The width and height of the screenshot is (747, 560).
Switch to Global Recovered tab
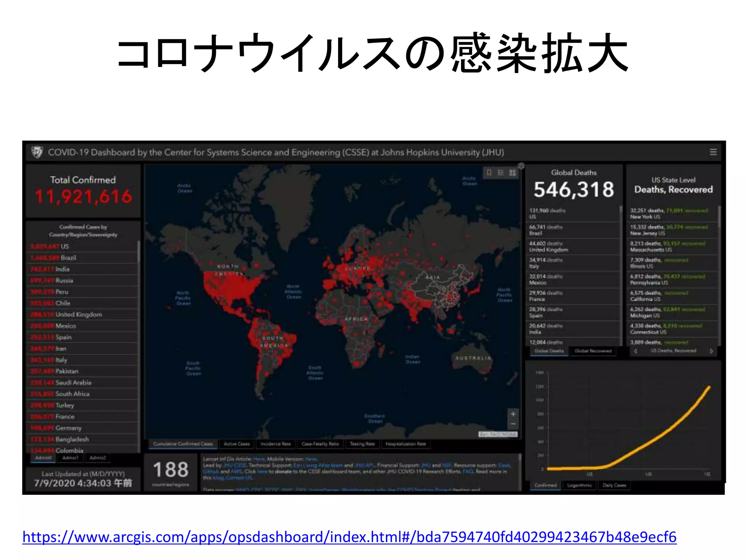[593, 351]
